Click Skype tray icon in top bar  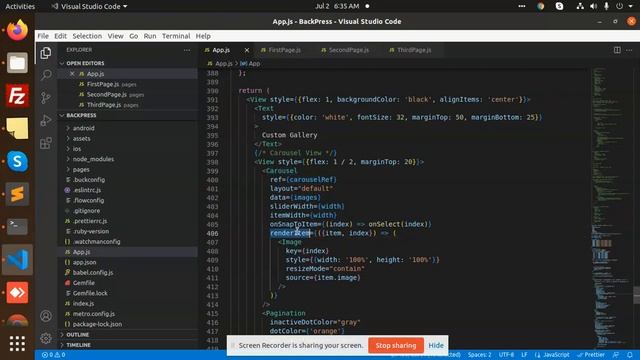pyautogui.click(x=559, y=6)
